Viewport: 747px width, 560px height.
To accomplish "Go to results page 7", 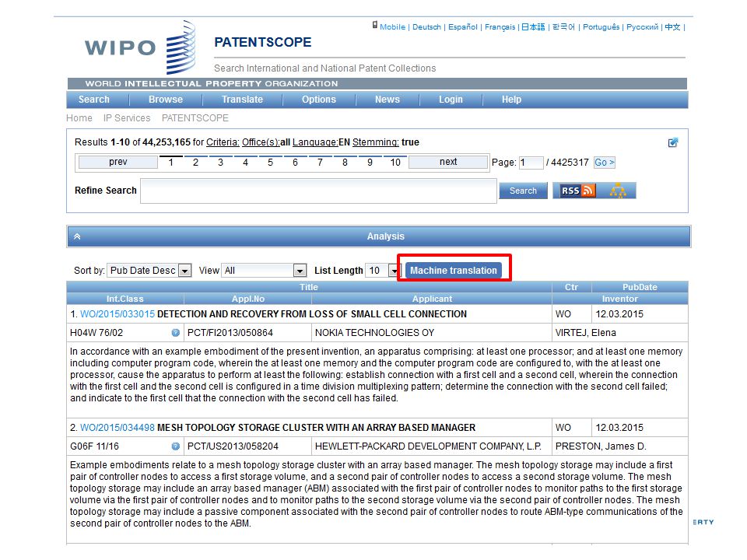I will coord(320,163).
